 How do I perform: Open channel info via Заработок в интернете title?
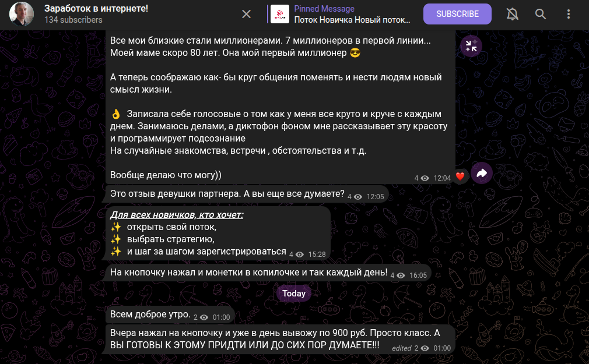96,8
